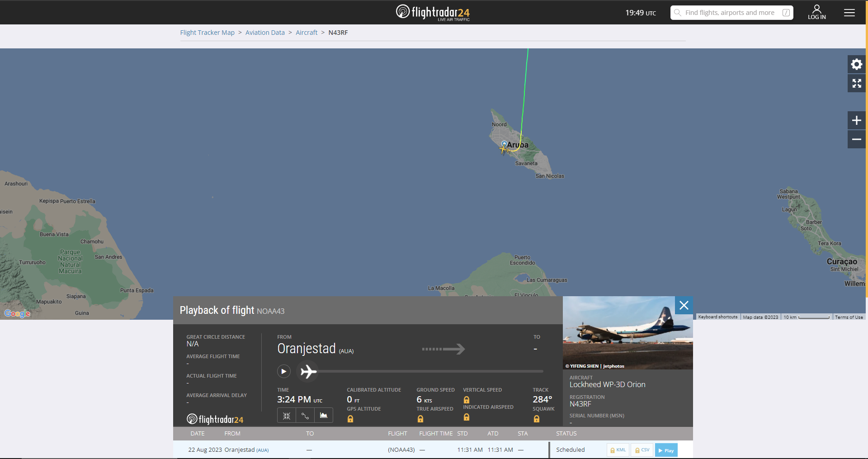Open the map settings gear

click(856, 64)
